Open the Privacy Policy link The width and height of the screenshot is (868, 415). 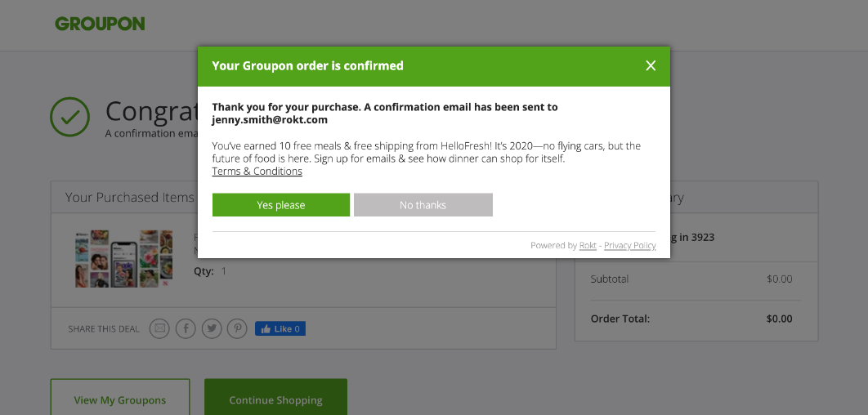pos(630,245)
